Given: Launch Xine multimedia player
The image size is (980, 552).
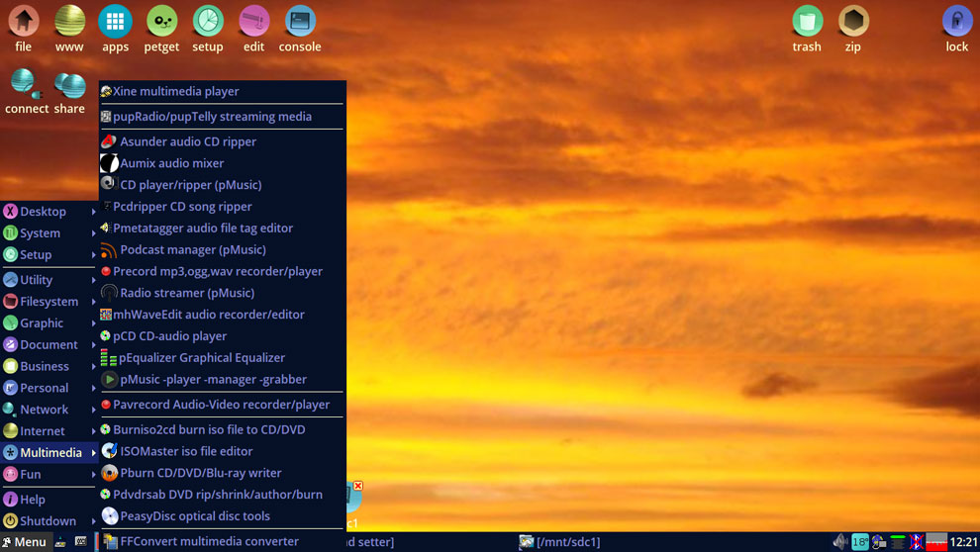Looking at the screenshot, I should (222, 91).
